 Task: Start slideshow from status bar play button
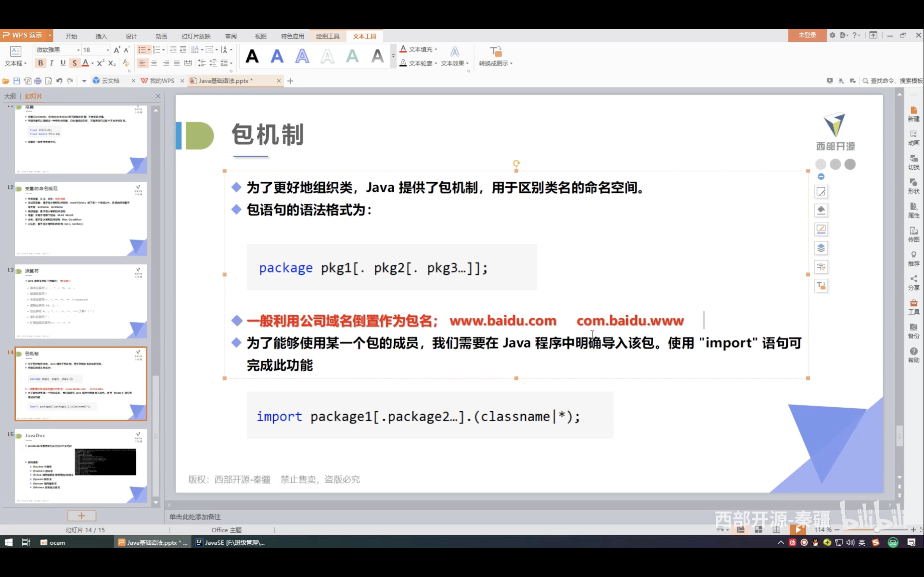[x=798, y=529]
